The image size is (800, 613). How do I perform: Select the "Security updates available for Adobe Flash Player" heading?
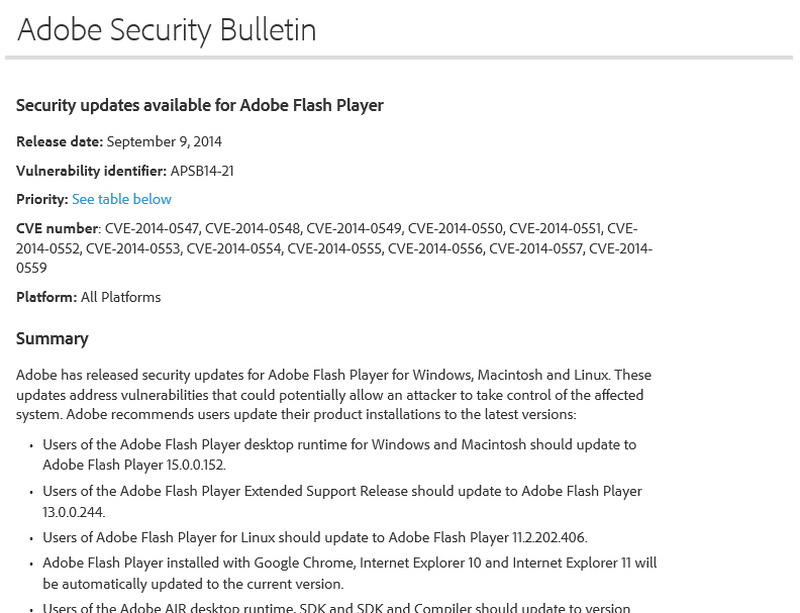tap(199, 106)
